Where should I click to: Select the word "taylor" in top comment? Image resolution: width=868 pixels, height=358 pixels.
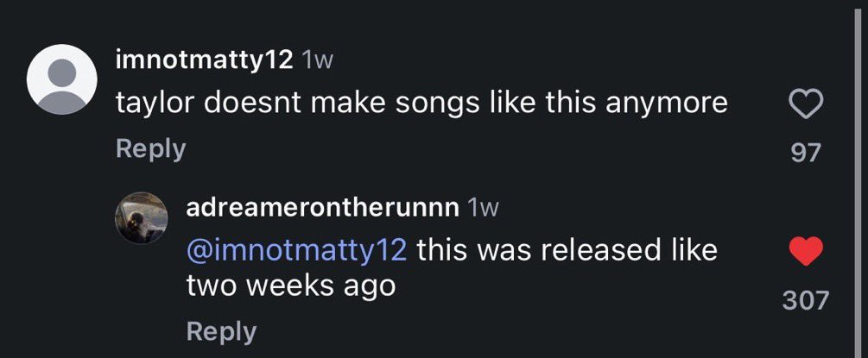155,104
